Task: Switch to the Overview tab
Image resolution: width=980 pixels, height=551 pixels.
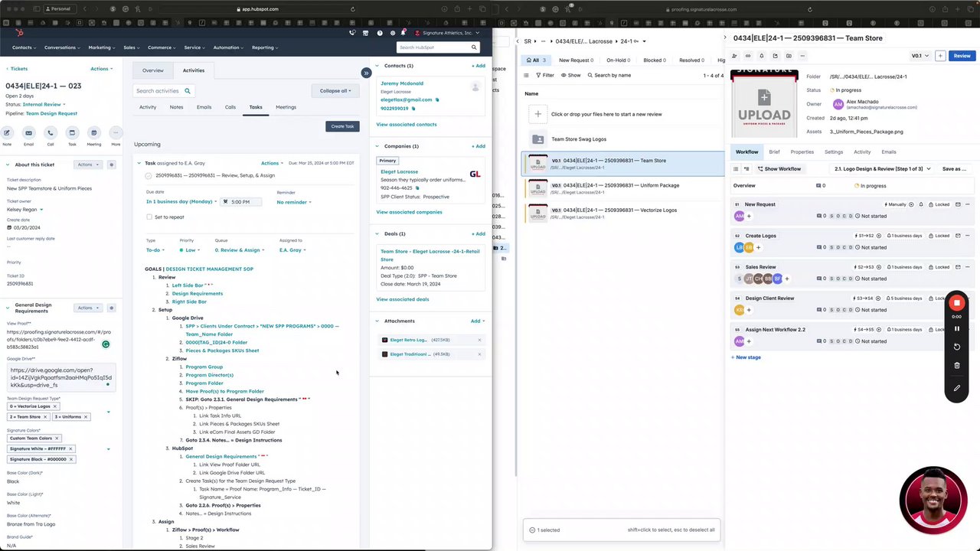Action: [x=152, y=70]
